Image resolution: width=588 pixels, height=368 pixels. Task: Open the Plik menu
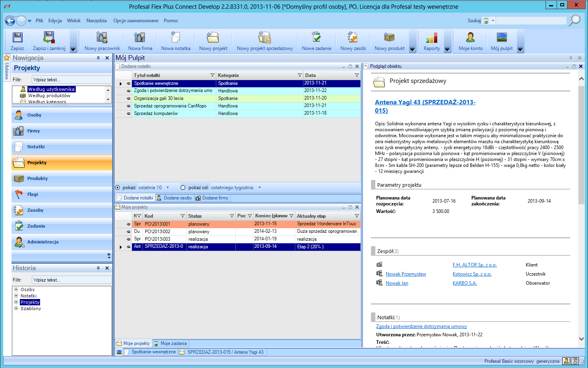(39, 21)
